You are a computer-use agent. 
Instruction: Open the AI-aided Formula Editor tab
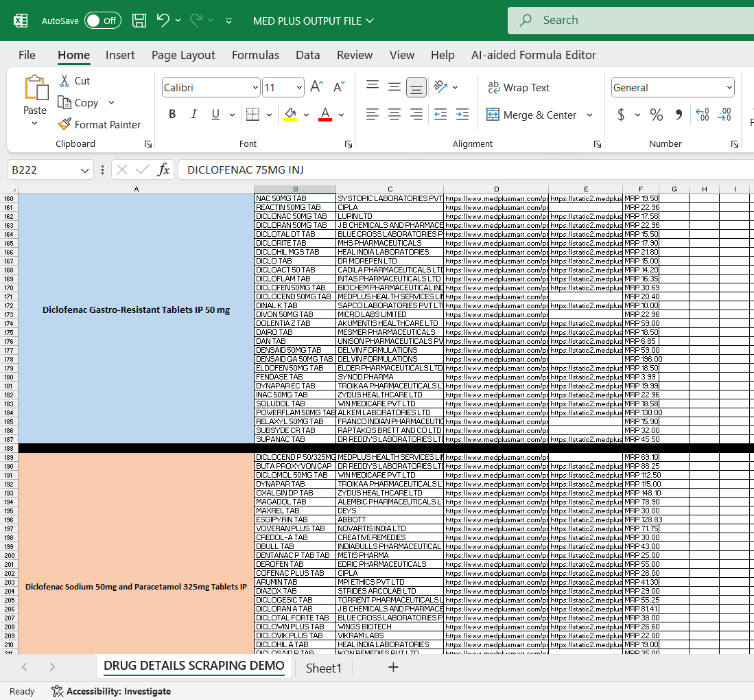(x=533, y=55)
